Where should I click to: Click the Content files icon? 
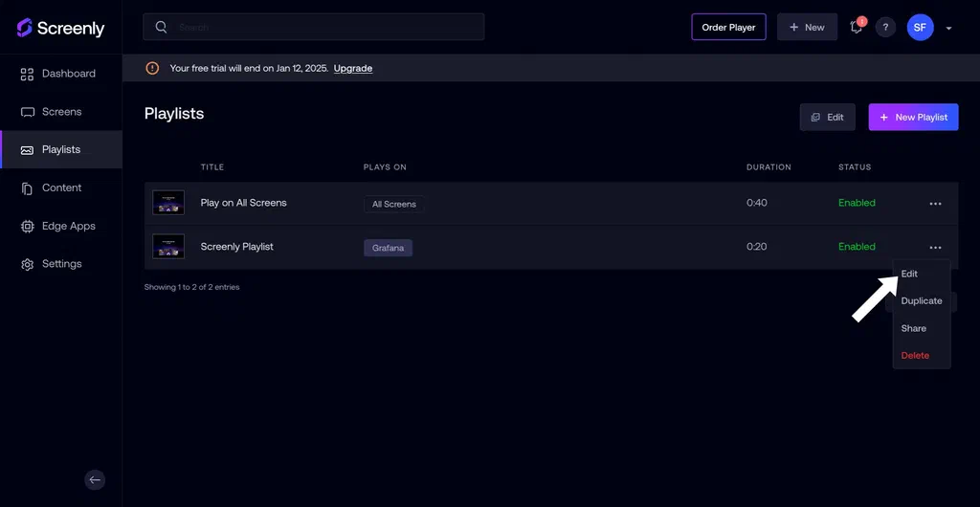(27, 188)
